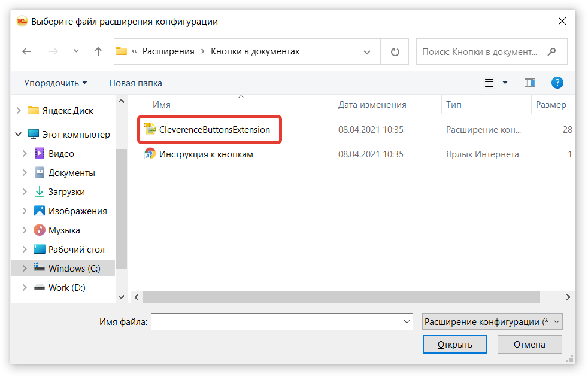Toggle the preview pane icon
The image size is (588, 377).
[529, 83]
